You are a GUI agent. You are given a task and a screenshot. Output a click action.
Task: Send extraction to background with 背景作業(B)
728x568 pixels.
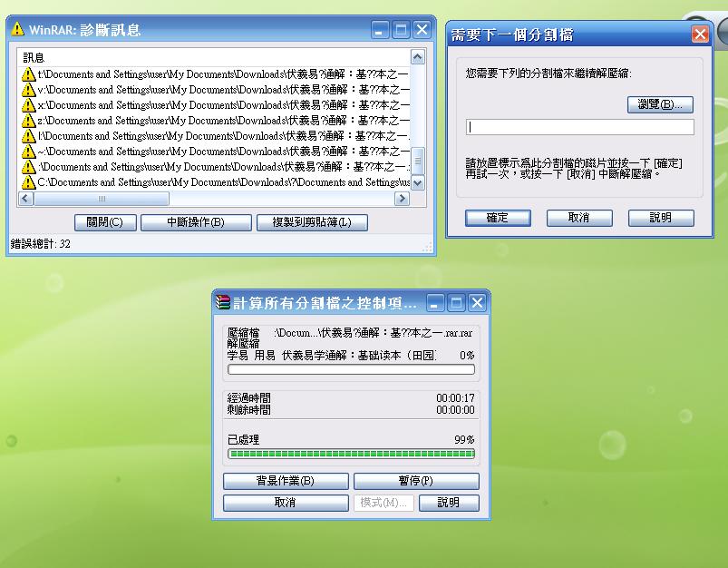point(286,481)
